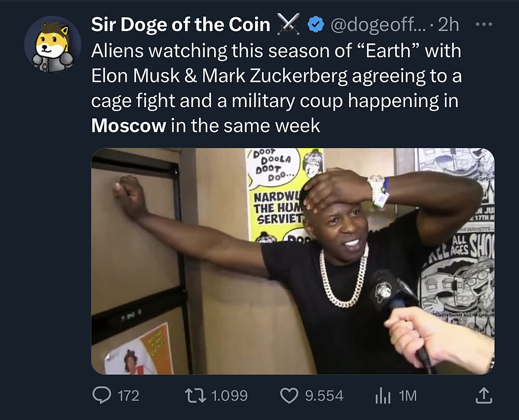Click the 2h timestamp
This screenshot has height=420, width=519.
(448, 25)
